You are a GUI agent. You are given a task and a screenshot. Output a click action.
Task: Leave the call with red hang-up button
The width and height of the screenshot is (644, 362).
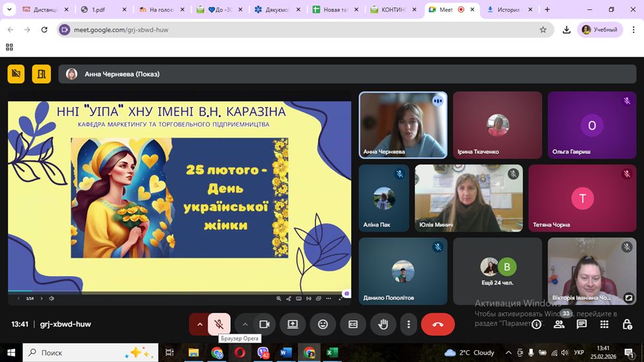(437, 324)
